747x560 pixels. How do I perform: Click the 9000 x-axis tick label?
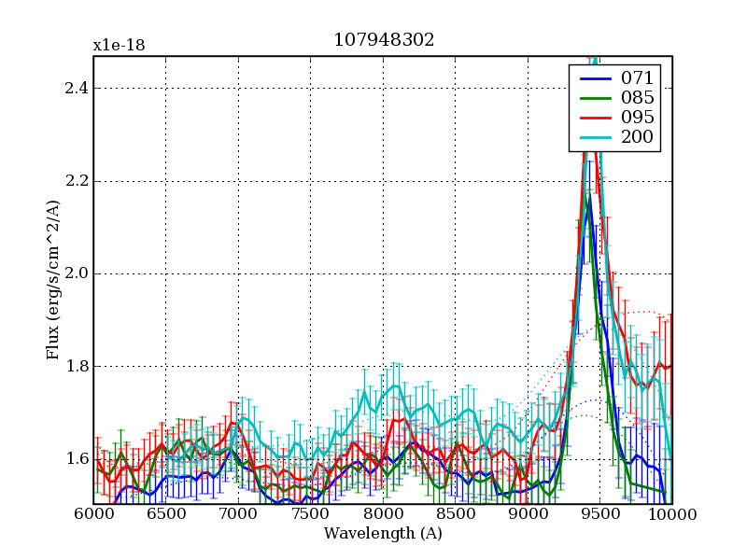pyautogui.click(x=528, y=514)
